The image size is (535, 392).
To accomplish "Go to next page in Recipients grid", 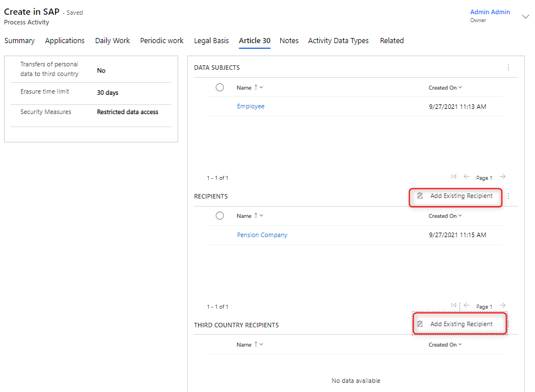I will [x=503, y=306].
